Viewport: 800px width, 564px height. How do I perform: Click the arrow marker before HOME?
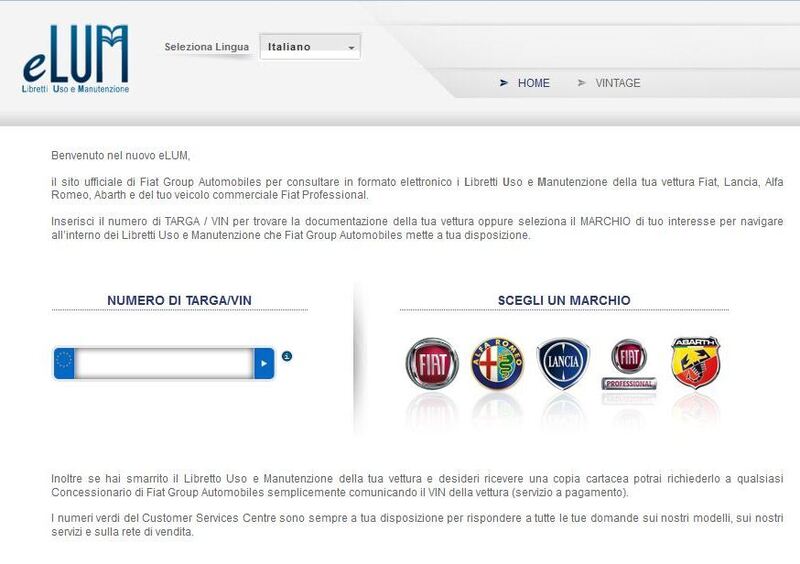tap(504, 83)
